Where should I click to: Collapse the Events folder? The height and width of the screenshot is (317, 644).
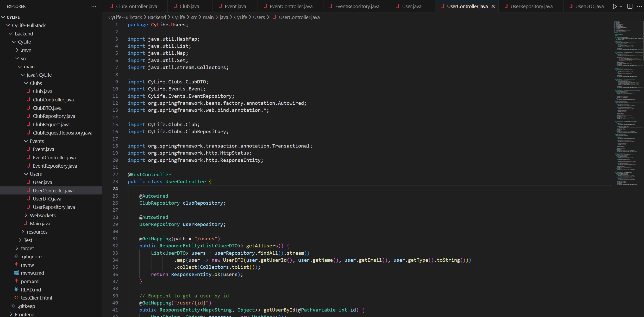(37, 141)
